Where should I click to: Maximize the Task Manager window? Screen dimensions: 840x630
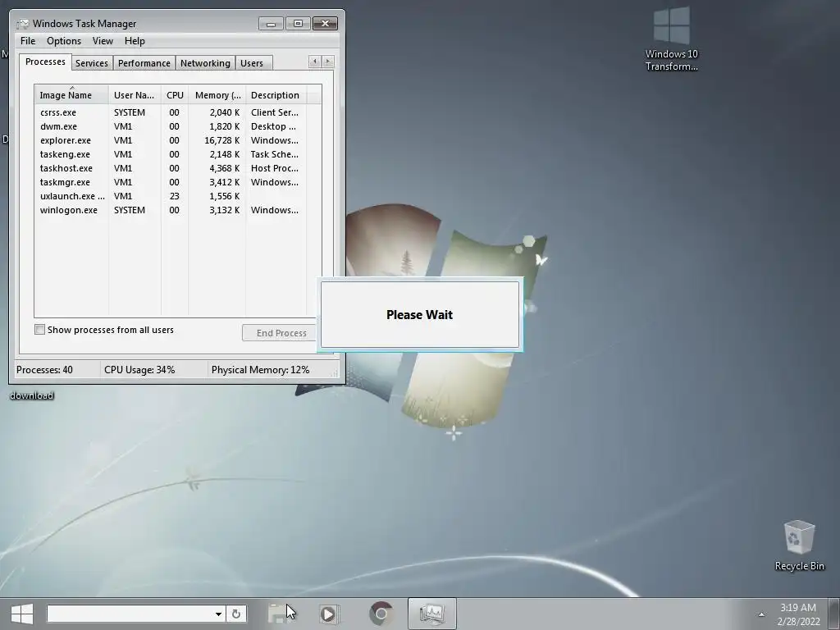pyautogui.click(x=298, y=24)
